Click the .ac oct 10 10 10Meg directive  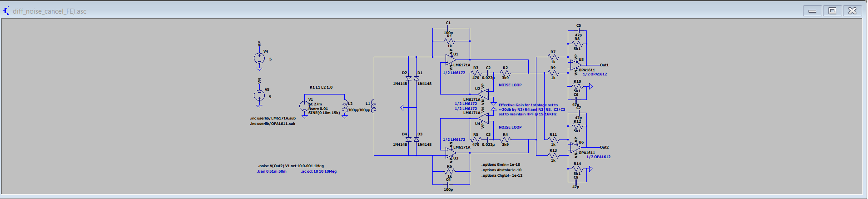point(318,171)
